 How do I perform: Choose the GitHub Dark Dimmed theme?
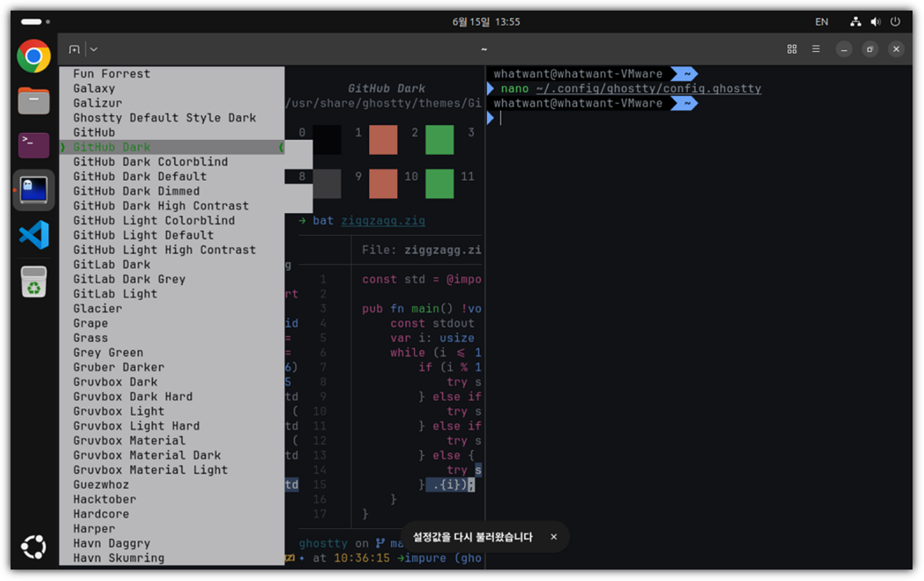click(172, 191)
